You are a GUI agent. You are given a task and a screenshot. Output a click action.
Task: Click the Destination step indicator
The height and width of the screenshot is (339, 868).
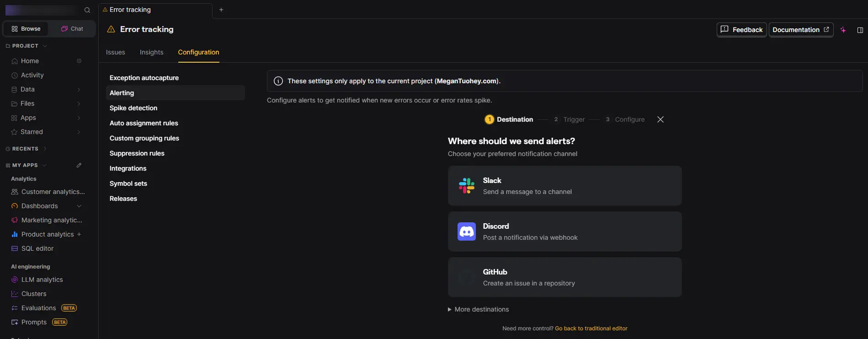pyautogui.click(x=509, y=119)
